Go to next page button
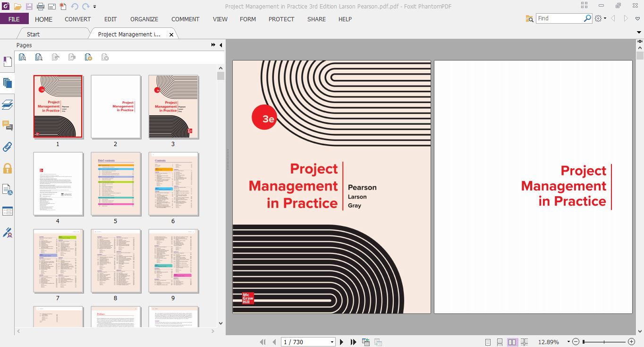The image size is (644, 347). [342, 342]
